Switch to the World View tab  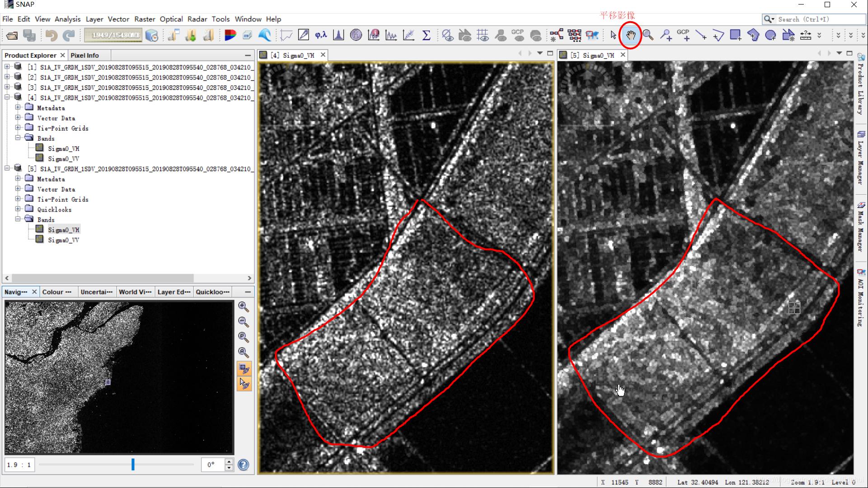[x=135, y=292]
